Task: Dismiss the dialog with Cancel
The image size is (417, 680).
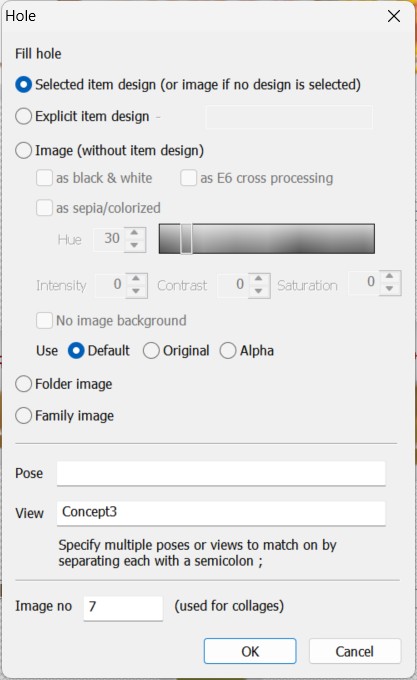Action: (355, 651)
